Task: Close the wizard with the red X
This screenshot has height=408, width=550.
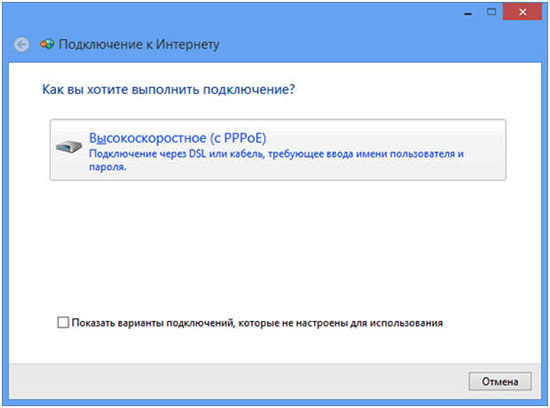Action: tap(522, 12)
